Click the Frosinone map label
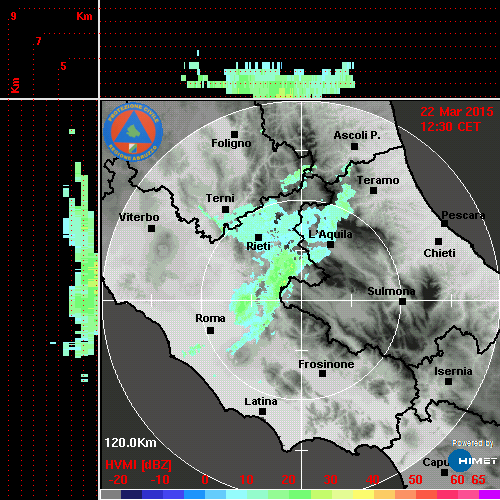500x500 pixels. pos(326,364)
